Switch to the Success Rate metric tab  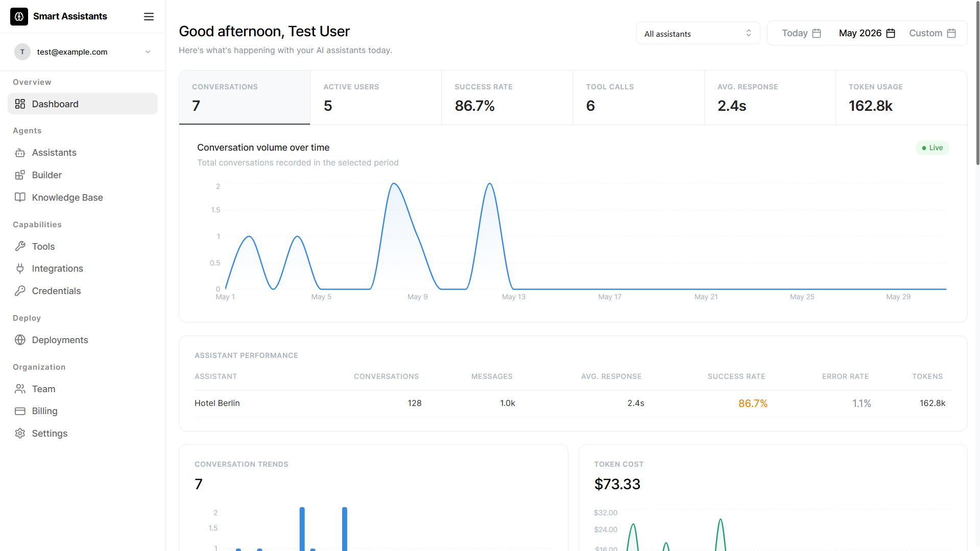(x=507, y=98)
